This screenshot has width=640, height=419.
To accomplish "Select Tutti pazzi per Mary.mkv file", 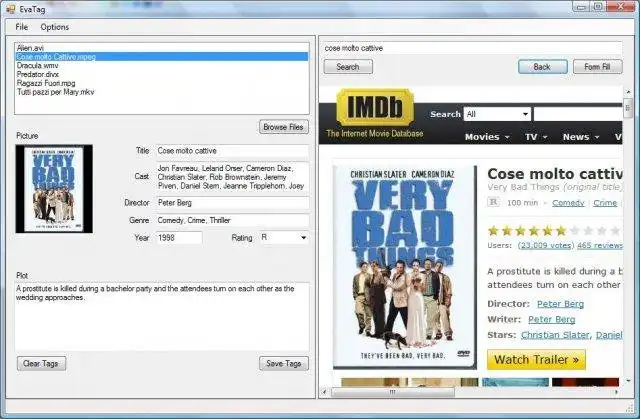I will 162,92.
